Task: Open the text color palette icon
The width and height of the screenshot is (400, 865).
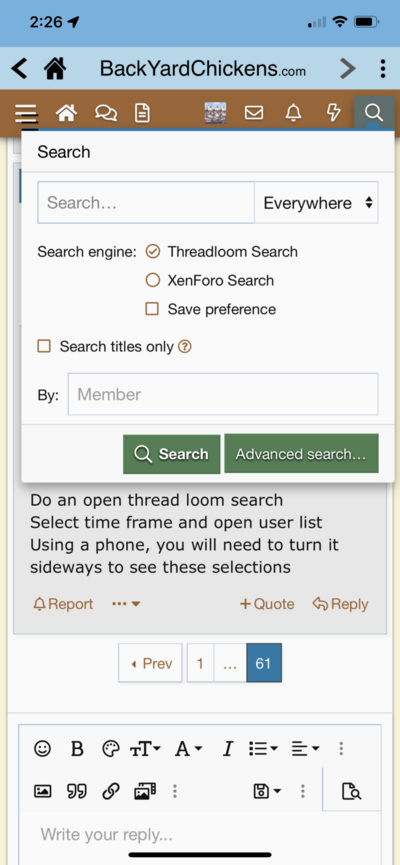Action: pyautogui.click(x=111, y=749)
